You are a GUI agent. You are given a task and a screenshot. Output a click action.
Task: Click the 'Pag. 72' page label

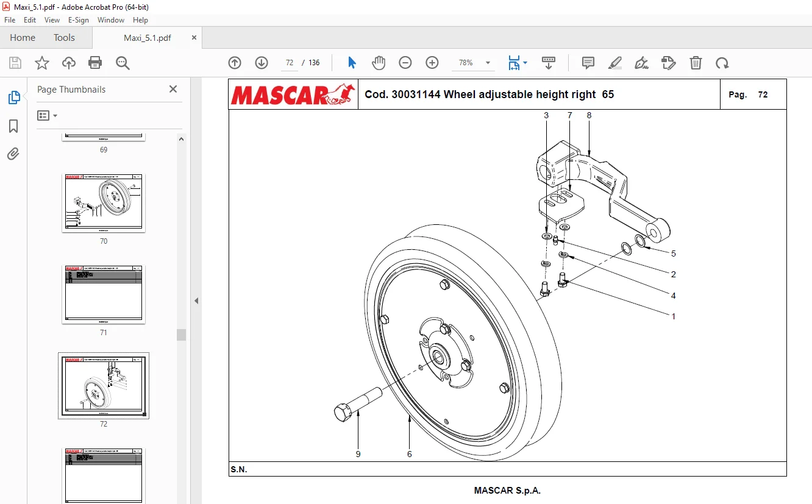(749, 94)
